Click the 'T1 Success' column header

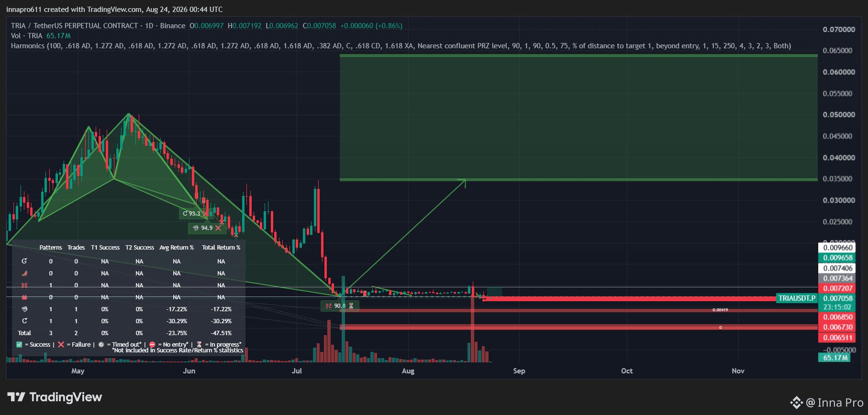coord(105,248)
